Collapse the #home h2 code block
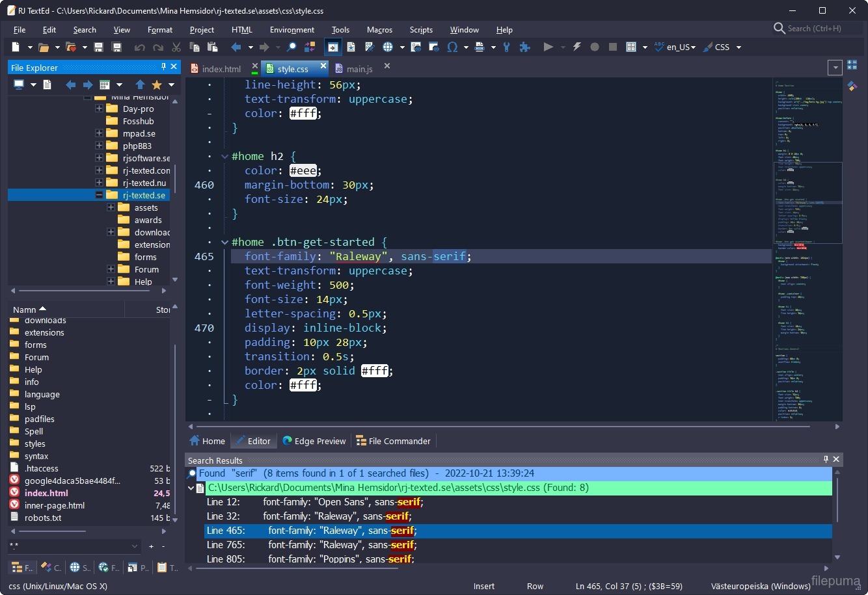The image size is (868, 595). pyautogui.click(x=224, y=157)
